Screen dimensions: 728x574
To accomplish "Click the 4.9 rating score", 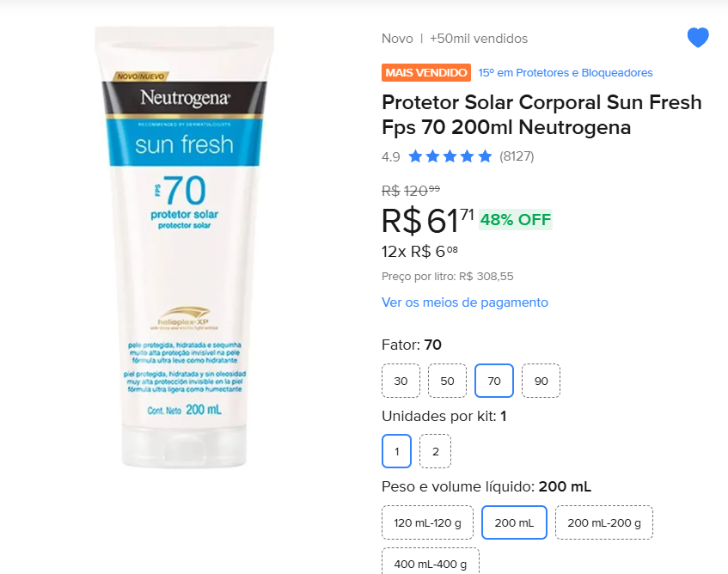I will [391, 156].
